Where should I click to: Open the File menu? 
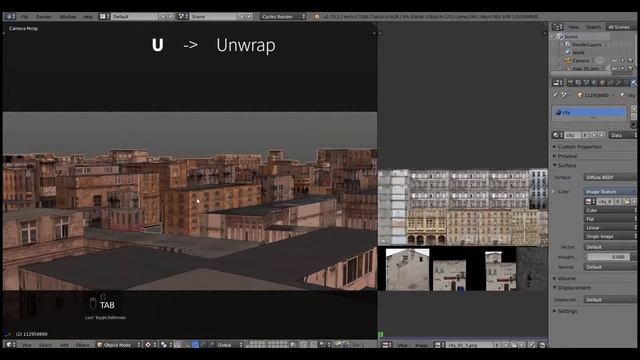(x=24, y=17)
